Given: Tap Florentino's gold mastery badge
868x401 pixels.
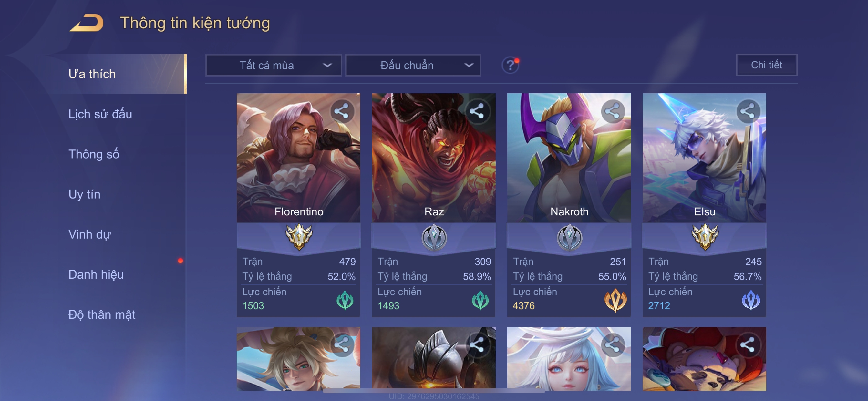Looking at the screenshot, I should pyautogui.click(x=299, y=237).
